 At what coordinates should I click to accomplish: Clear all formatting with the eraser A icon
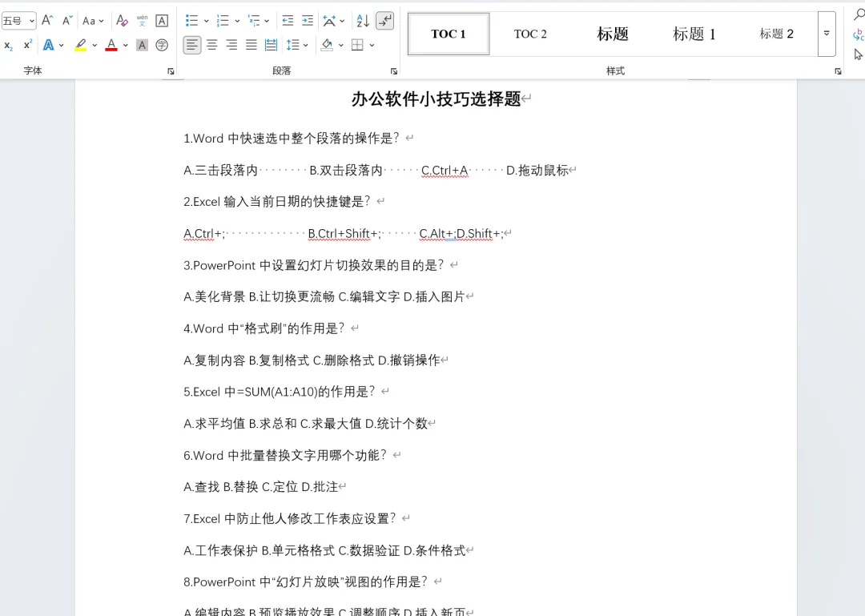[x=122, y=21]
